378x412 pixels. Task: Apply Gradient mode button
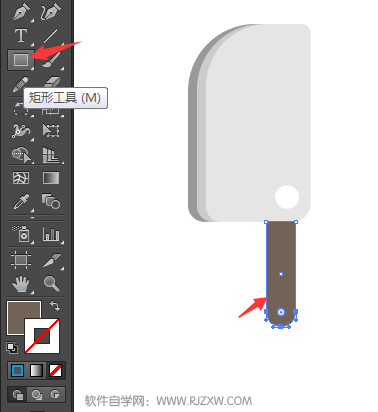point(36,370)
